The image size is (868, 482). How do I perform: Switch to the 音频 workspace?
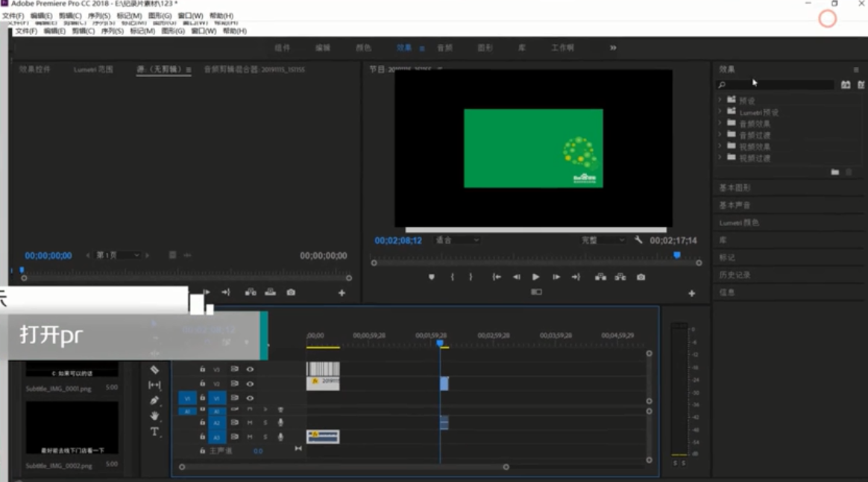point(444,48)
